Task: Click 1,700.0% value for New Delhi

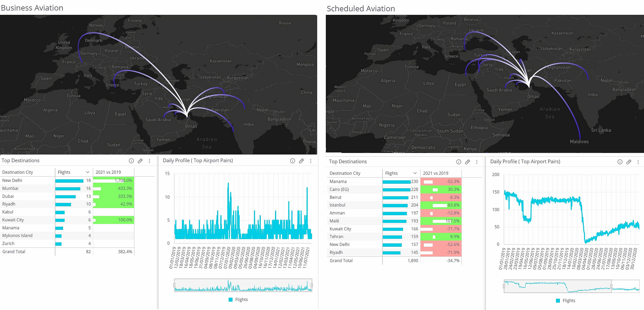Action: 123,180
